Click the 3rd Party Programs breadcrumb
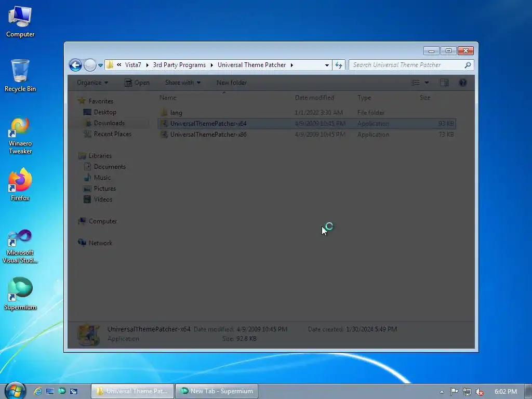 [x=179, y=65]
